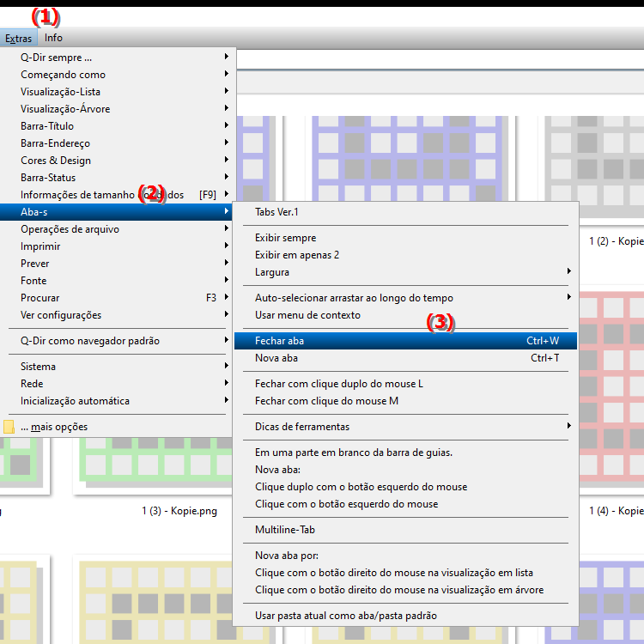Viewport: 644px width, 644px height.
Task: Click the 1 (4) - Kopie file label
Action: click(x=616, y=511)
